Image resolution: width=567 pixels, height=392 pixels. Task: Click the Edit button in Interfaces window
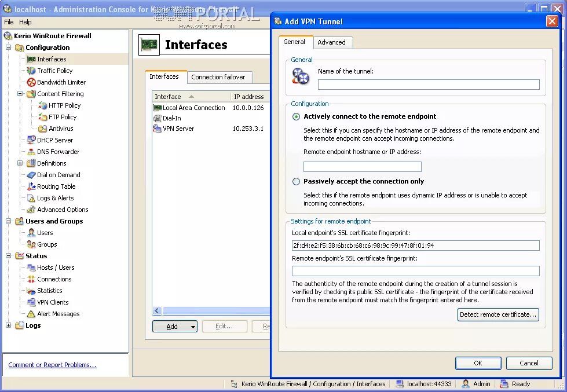(x=224, y=326)
